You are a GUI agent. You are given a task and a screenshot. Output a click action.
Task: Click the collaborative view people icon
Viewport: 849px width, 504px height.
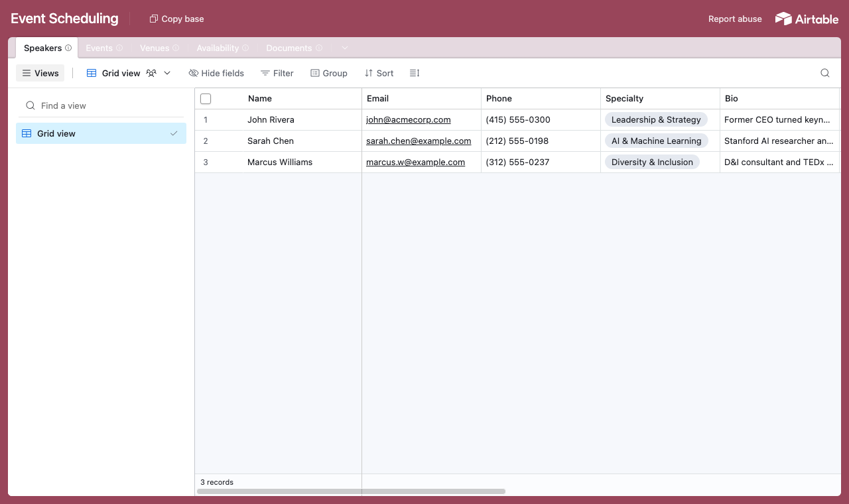click(x=151, y=73)
